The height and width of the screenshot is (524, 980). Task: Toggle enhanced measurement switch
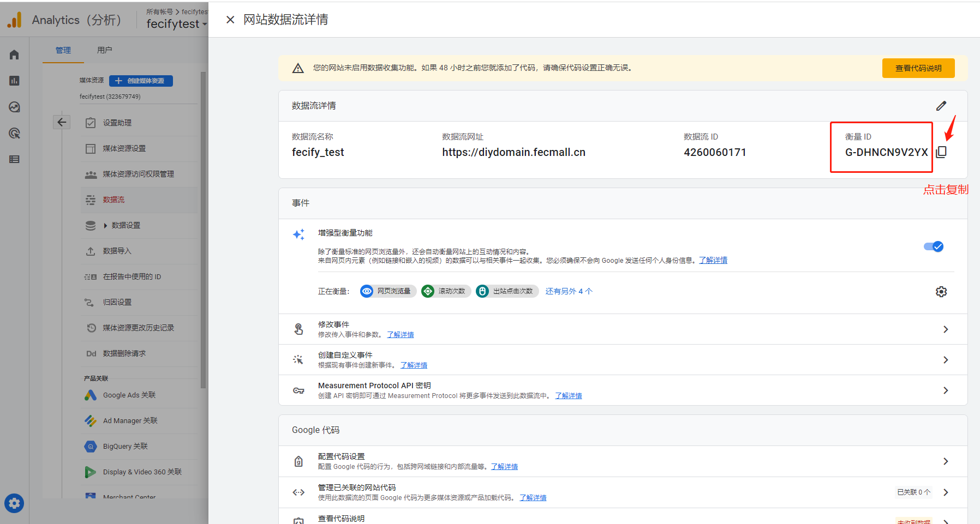(x=934, y=246)
